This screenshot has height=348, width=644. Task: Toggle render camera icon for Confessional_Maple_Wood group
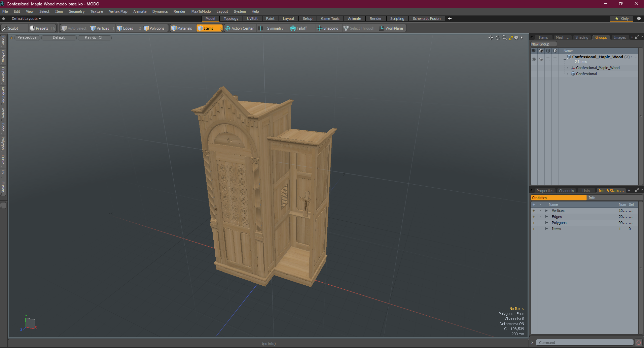(541, 59)
